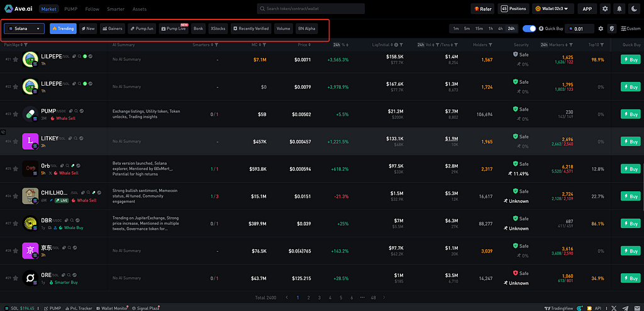
Task: Expand pagination ellipsis pages
Action: pos(362,297)
